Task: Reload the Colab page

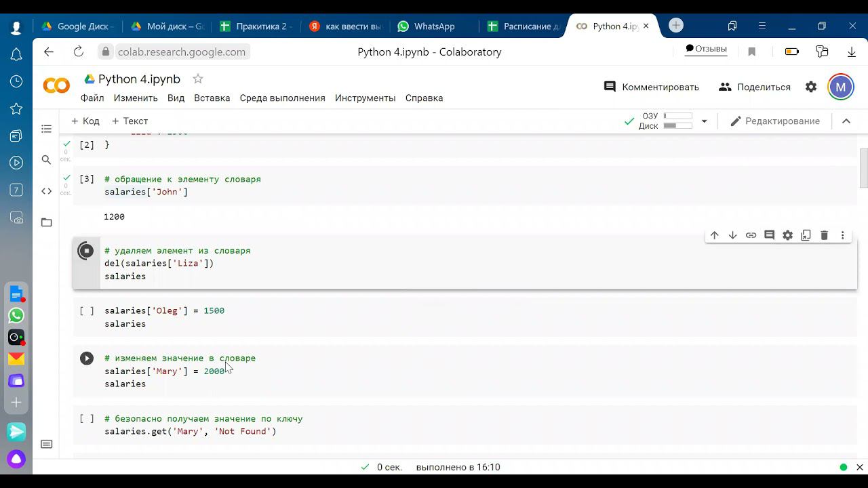Action: [78, 52]
